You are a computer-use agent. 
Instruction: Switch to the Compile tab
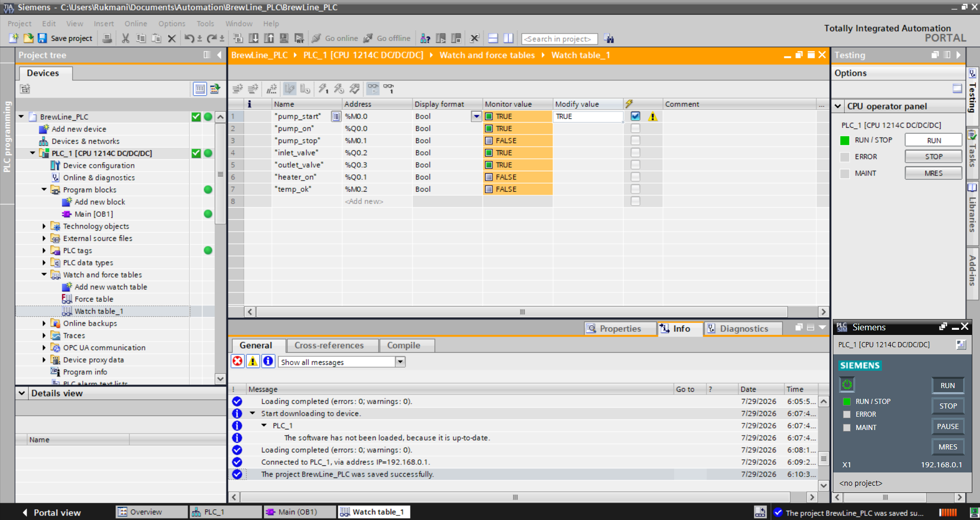407,346
